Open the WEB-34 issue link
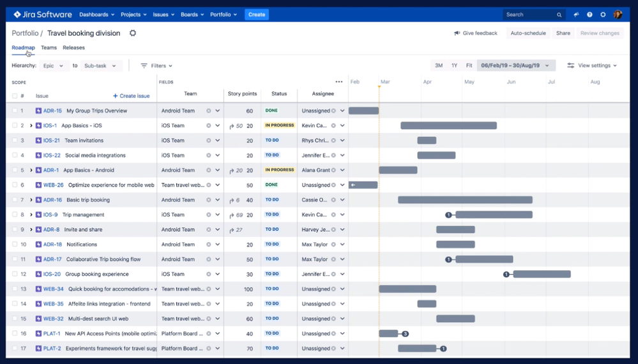 pyautogui.click(x=53, y=289)
